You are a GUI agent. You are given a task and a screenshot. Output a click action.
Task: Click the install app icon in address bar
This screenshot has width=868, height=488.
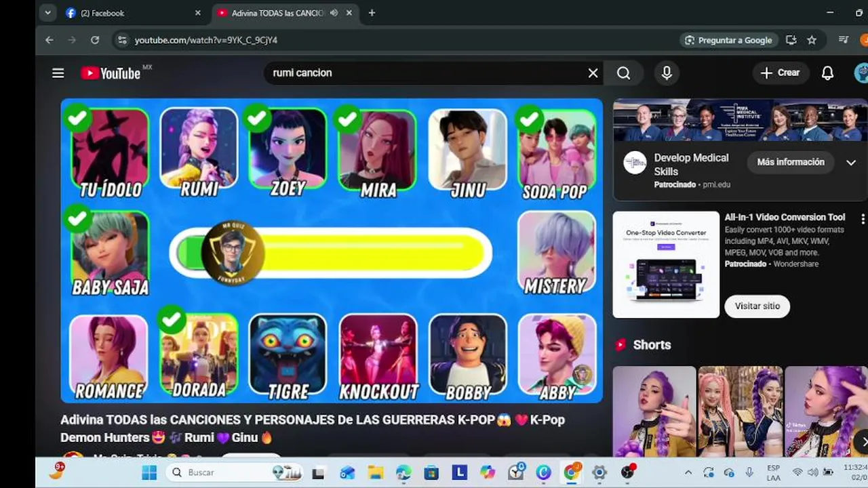pyautogui.click(x=791, y=40)
